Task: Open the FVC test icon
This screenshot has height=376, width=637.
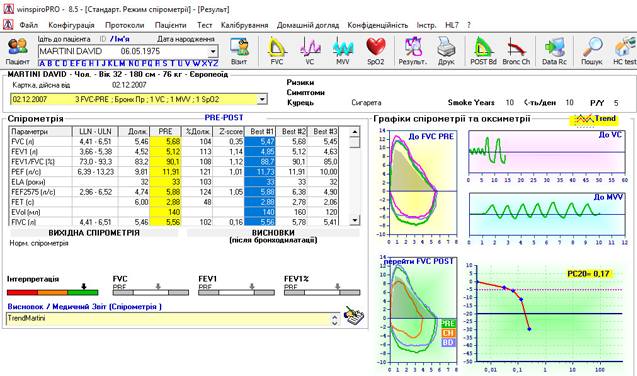Action: (x=277, y=51)
